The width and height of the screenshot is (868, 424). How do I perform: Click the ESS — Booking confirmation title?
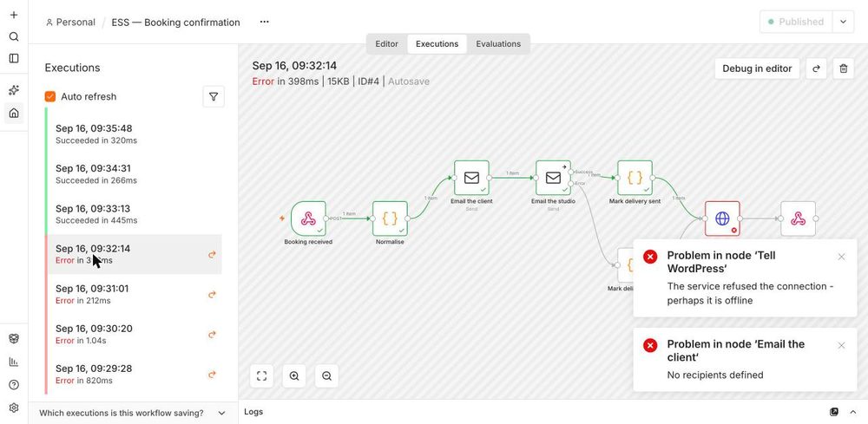(176, 23)
